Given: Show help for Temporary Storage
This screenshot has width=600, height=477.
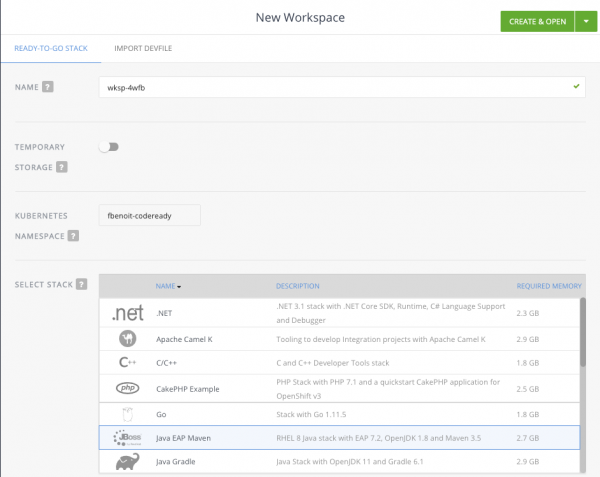Looking at the screenshot, I should [62, 167].
